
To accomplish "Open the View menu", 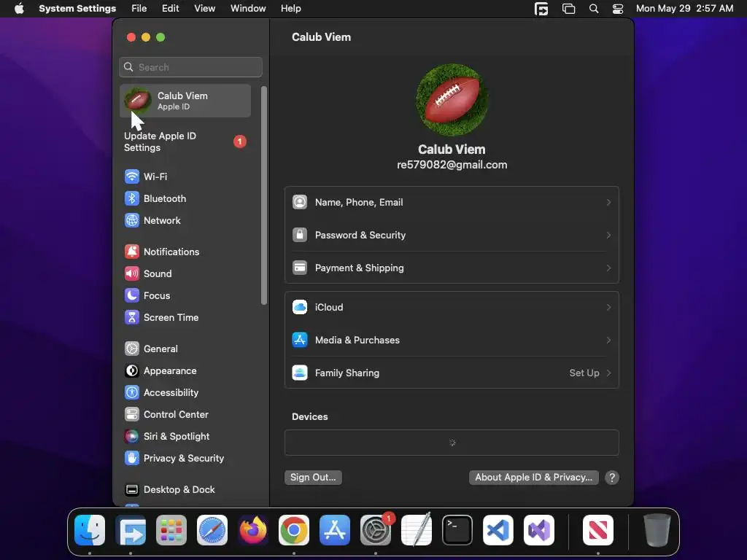I will click(x=204, y=9).
